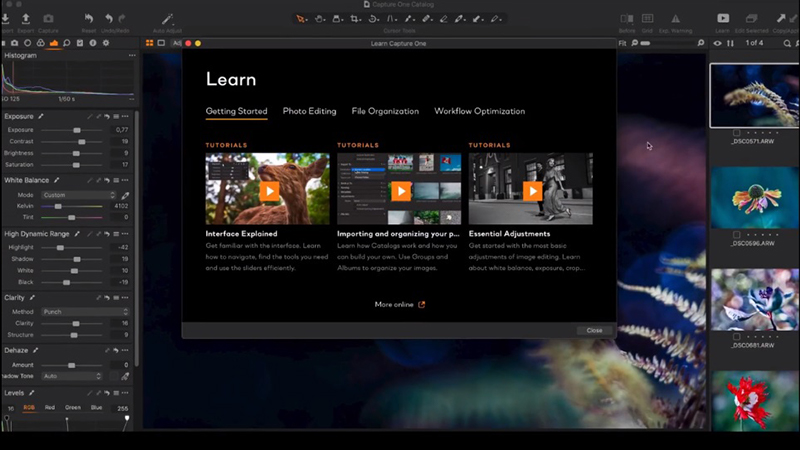The width and height of the screenshot is (800, 450).
Task: Play the Importing and organizing tutorial video
Action: [401, 191]
